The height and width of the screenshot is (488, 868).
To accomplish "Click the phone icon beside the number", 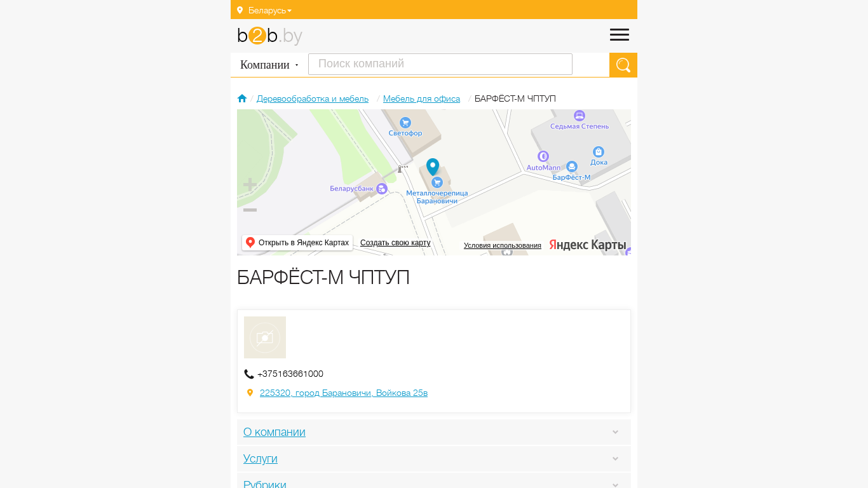I will click(249, 374).
